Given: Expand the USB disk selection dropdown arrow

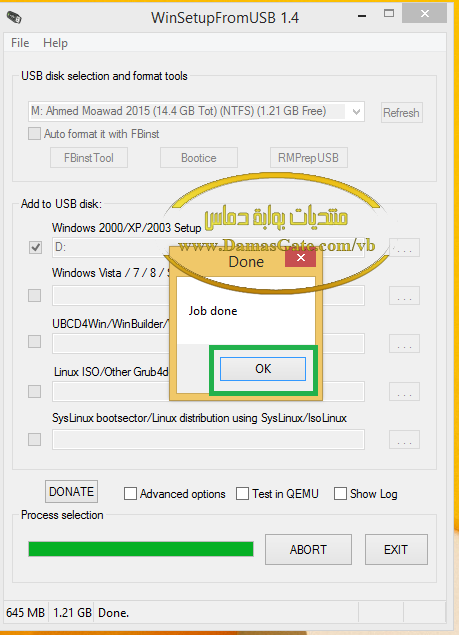Looking at the screenshot, I should point(356,112).
